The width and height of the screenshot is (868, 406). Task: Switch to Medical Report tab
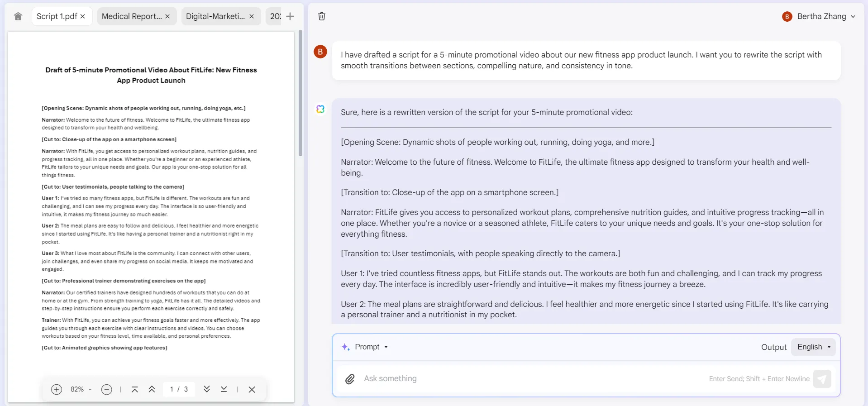coord(132,16)
